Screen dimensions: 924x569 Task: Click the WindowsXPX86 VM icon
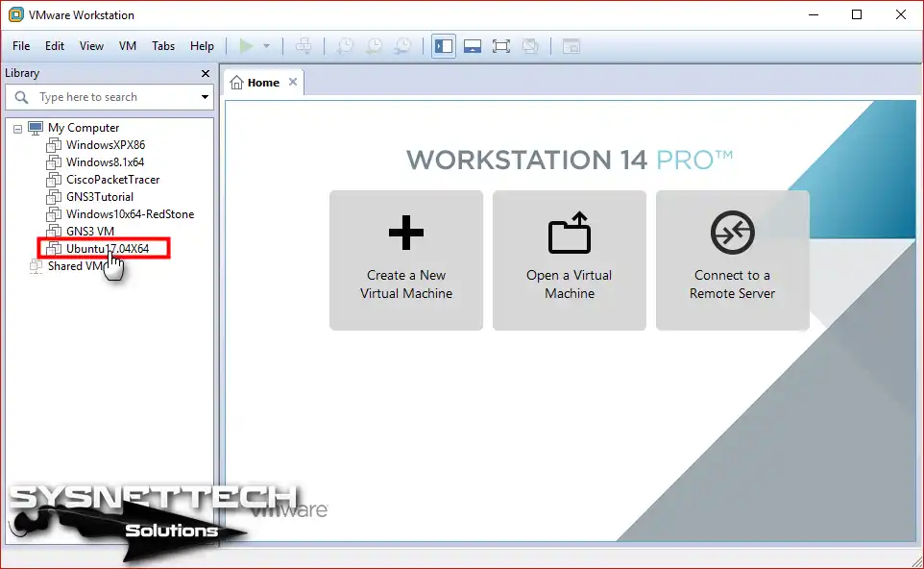[x=54, y=144]
